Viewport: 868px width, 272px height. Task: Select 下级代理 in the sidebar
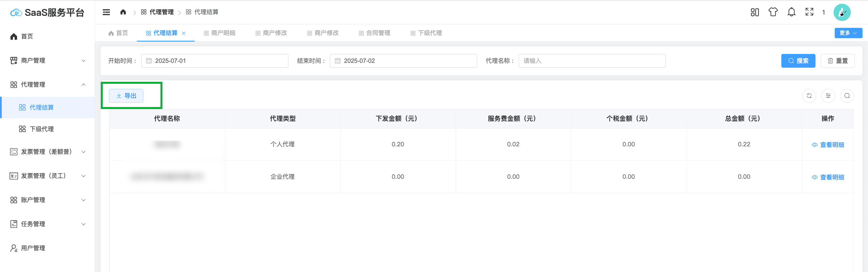tap(41, 129)
